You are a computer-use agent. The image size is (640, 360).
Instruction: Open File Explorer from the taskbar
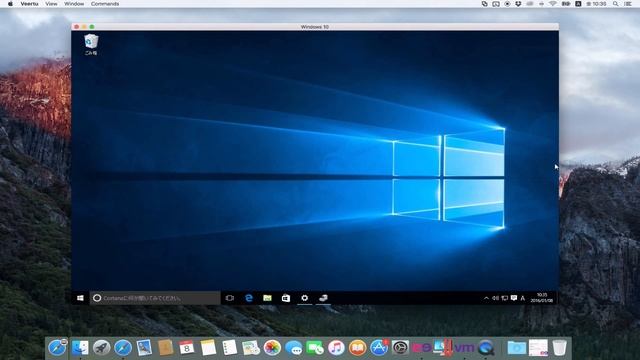click(267, 298)
